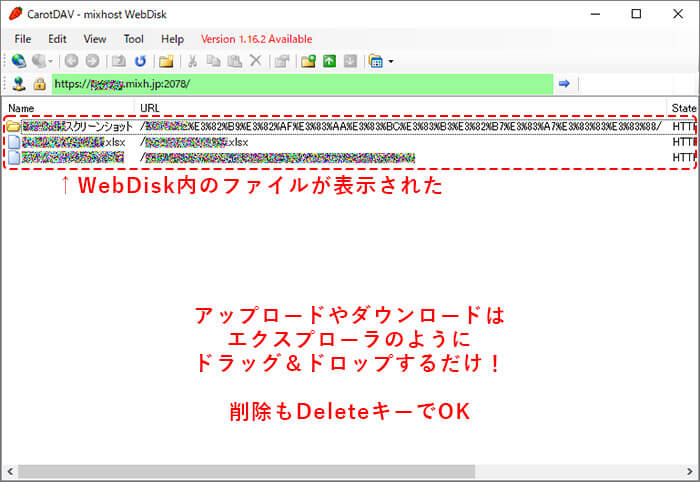Select the third blurred file row icon
The height and width of the screenshot is (482, 700).
click(x=14, y=158)
